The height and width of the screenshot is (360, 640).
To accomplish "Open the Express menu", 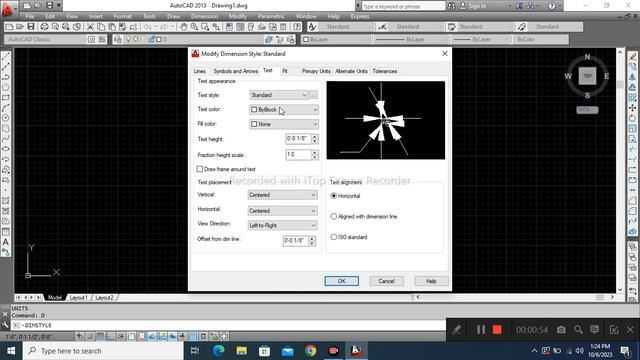I will tap(360, 16).
